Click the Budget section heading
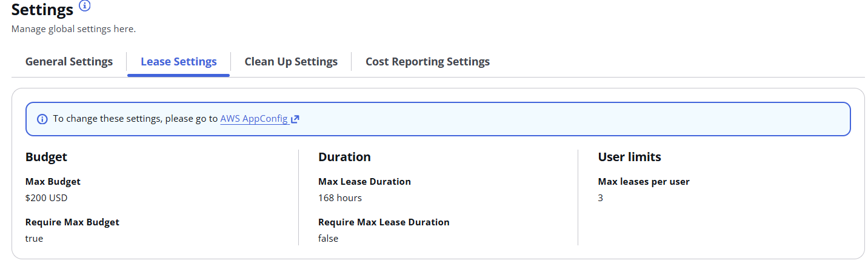This screenshot has width=868, height=272. (x=46, y=157)
